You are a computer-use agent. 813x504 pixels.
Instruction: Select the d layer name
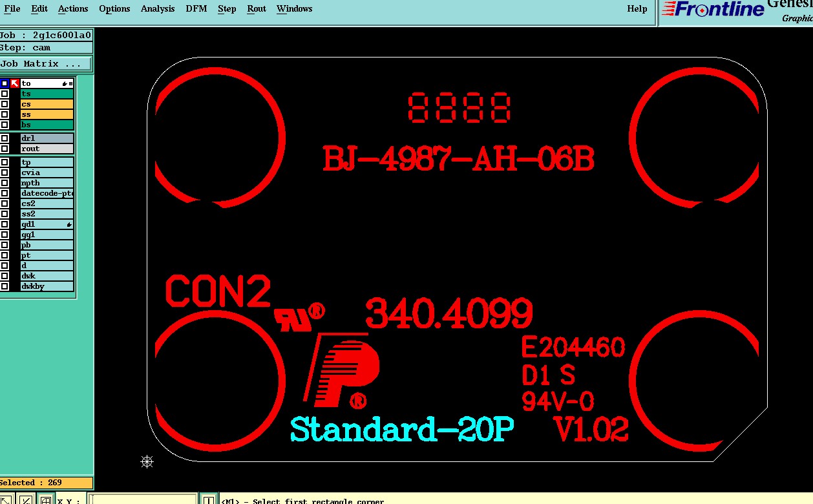(47, 266)
